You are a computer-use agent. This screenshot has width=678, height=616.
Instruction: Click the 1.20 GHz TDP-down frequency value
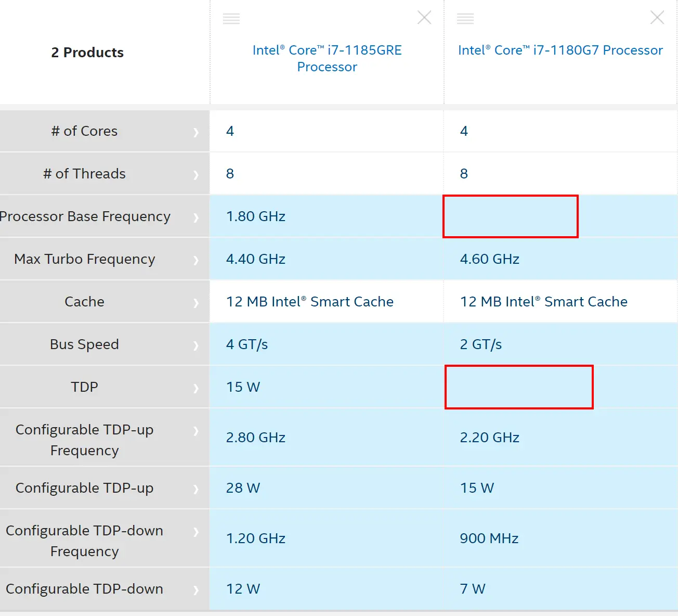(x=256, y=538)
